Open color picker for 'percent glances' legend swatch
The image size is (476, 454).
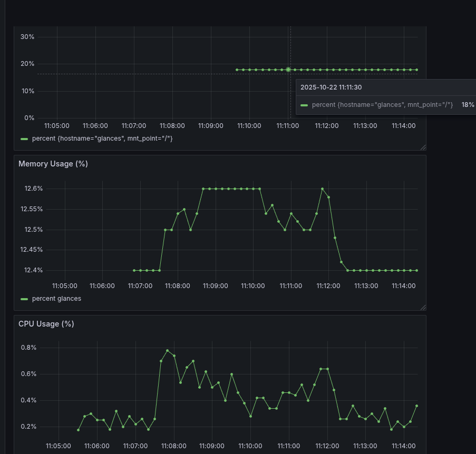[24, 299]
